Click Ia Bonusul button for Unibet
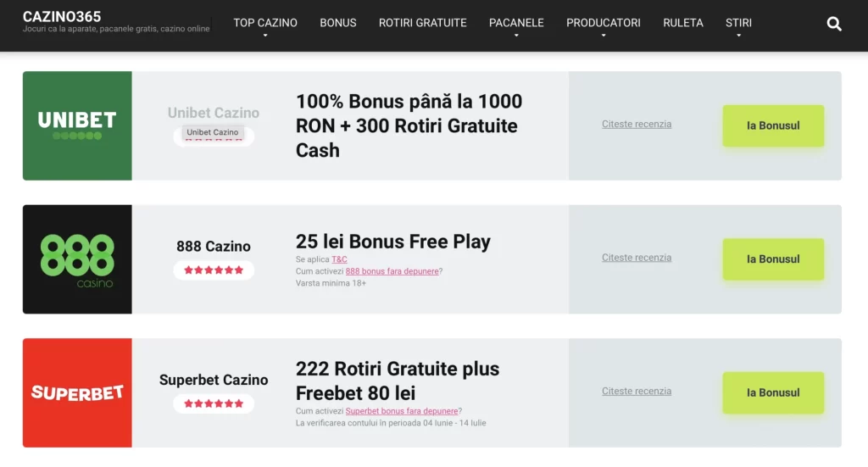 click(x=773, y=125)
